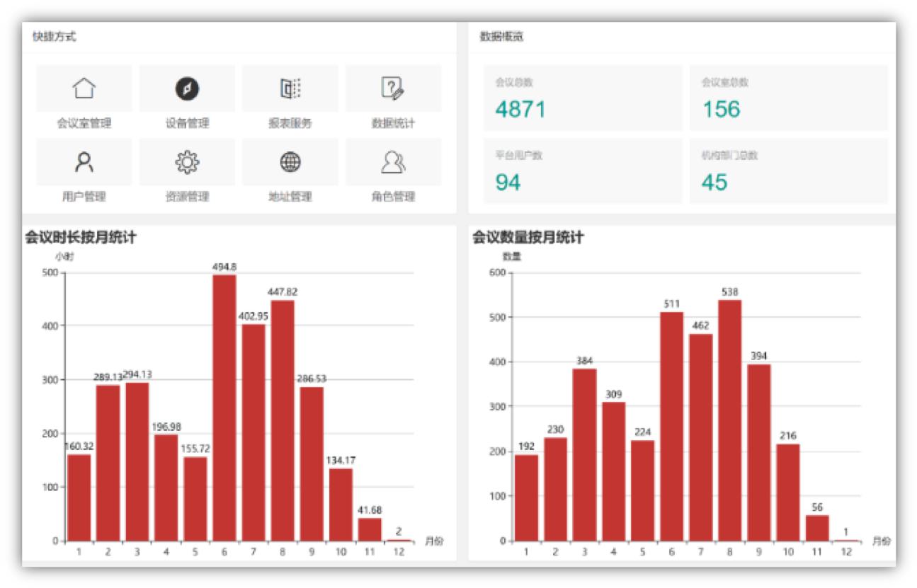Image resolution: width=917 pixels, height=588 pixels.
Task: Click the November bar labeled 56
Action: pos(817,528)
